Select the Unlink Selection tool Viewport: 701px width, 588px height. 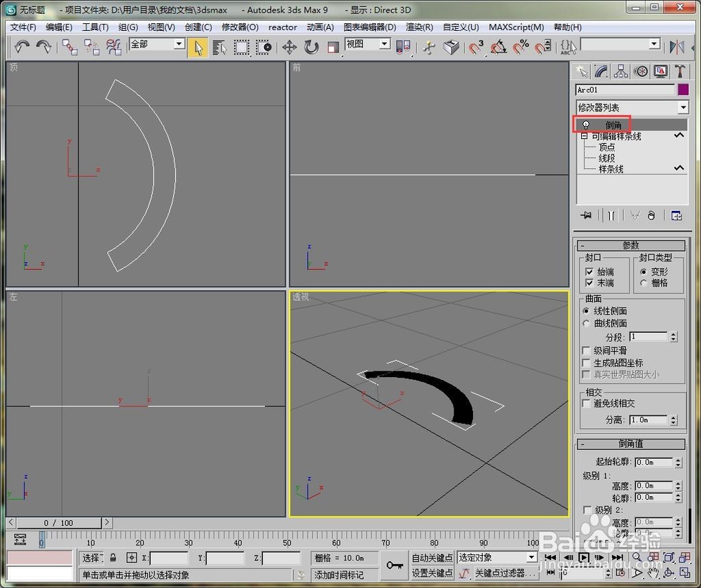coord(92,47)
